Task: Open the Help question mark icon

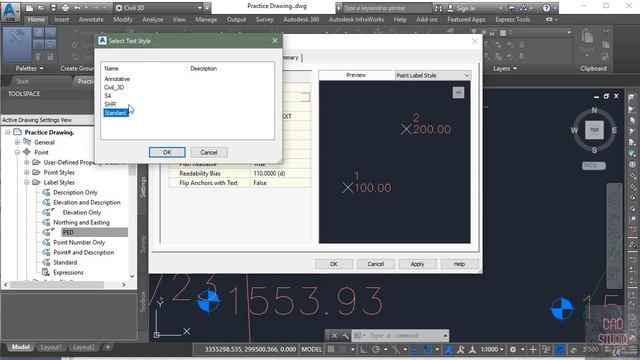Action: [546, 8]
